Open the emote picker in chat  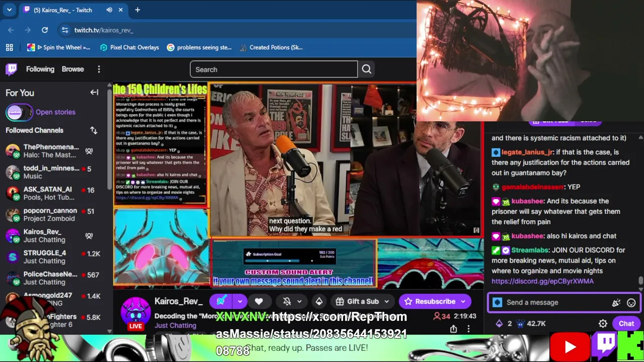click(x=631, y=303)
